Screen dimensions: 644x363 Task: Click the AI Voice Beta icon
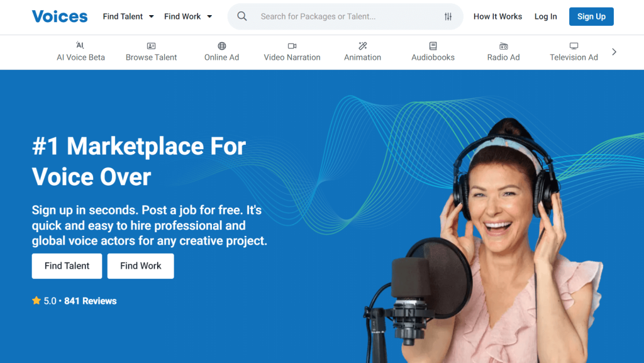point(80,45)
